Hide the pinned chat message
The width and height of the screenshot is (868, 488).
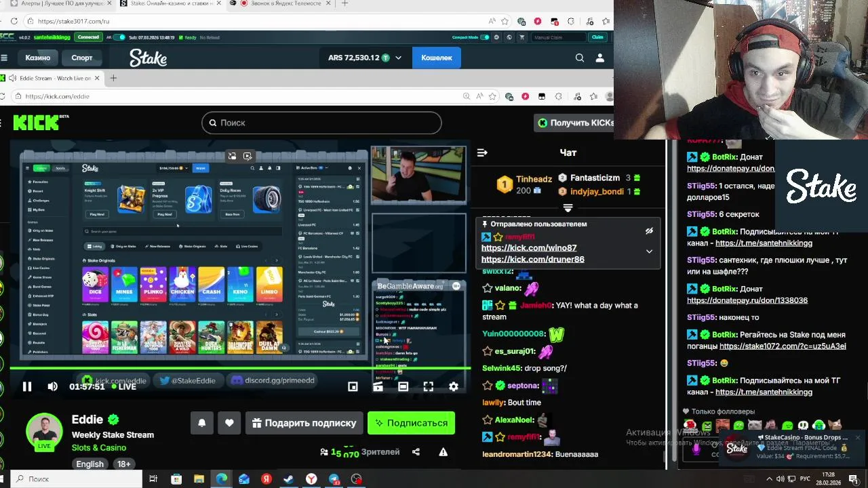click(649, 231)
